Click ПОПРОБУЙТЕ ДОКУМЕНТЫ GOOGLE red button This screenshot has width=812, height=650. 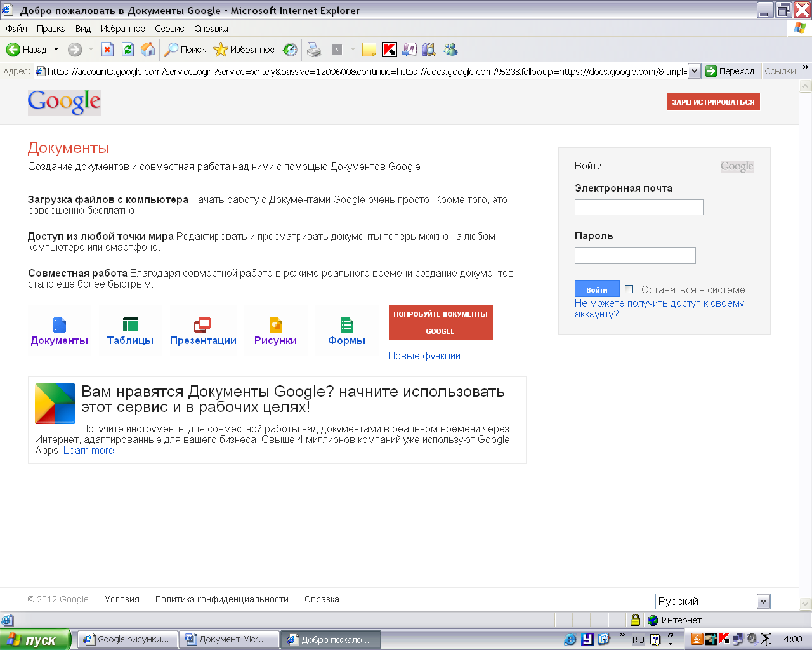(x=441, y=322)
